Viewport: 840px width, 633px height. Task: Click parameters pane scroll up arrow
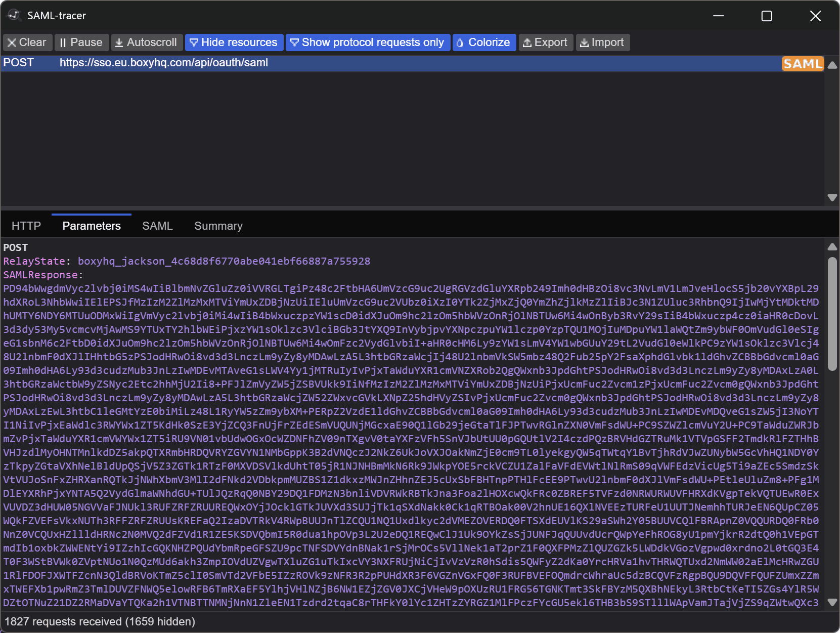pos(832,247)
